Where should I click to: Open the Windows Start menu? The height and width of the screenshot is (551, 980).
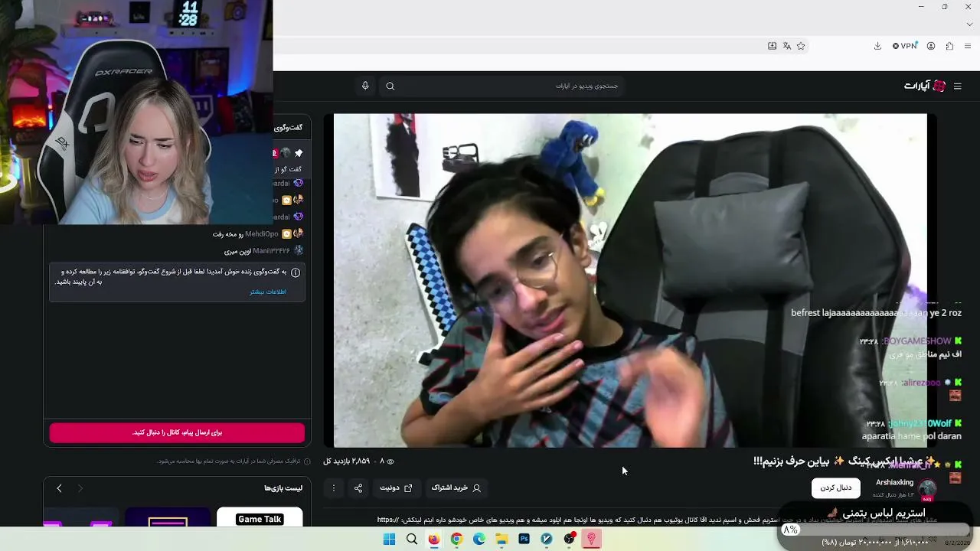click(389, 539)
